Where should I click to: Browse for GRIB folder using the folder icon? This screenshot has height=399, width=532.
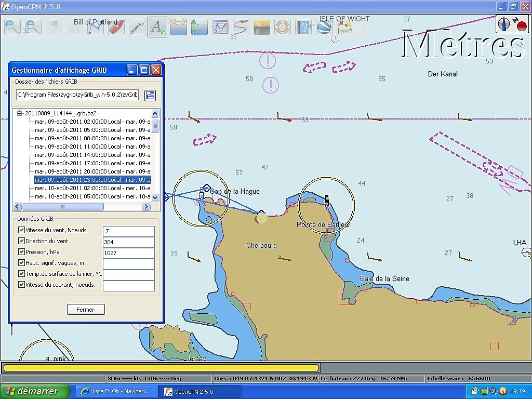pyautogui.click(x=150, y=96)
